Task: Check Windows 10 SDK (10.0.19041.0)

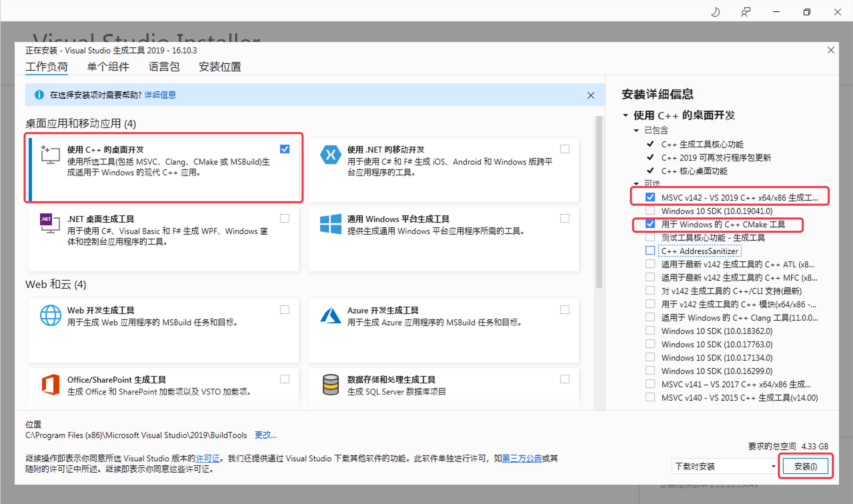Action: 650,211
